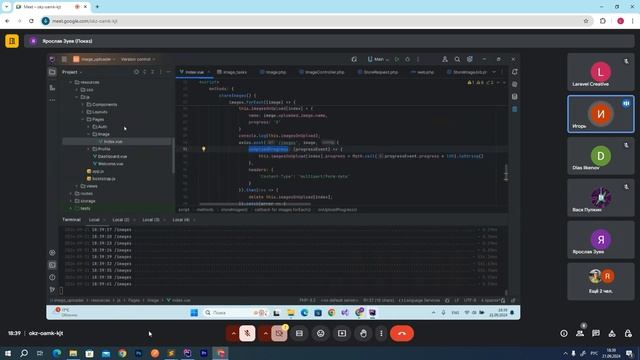Viewport: 640px width, 360px height.
Task: Select app.js in project tree
Action: [x=96, y=171]
